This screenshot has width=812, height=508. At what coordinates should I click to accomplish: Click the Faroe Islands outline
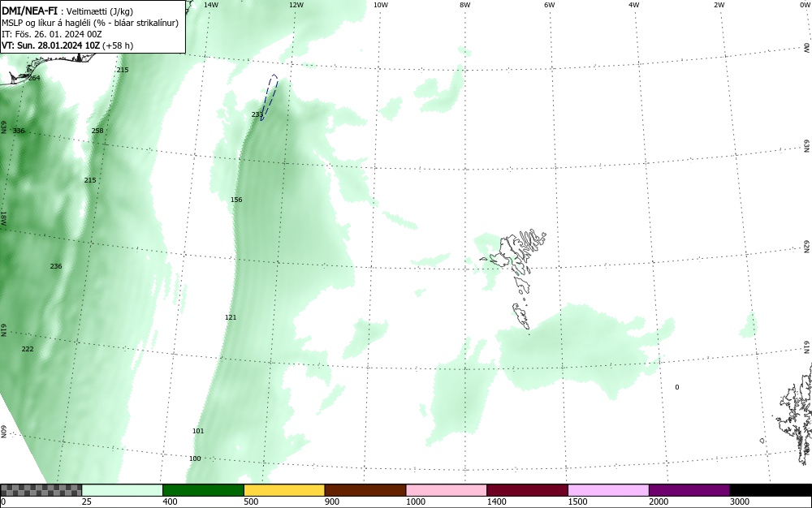(x=514, y=279)
